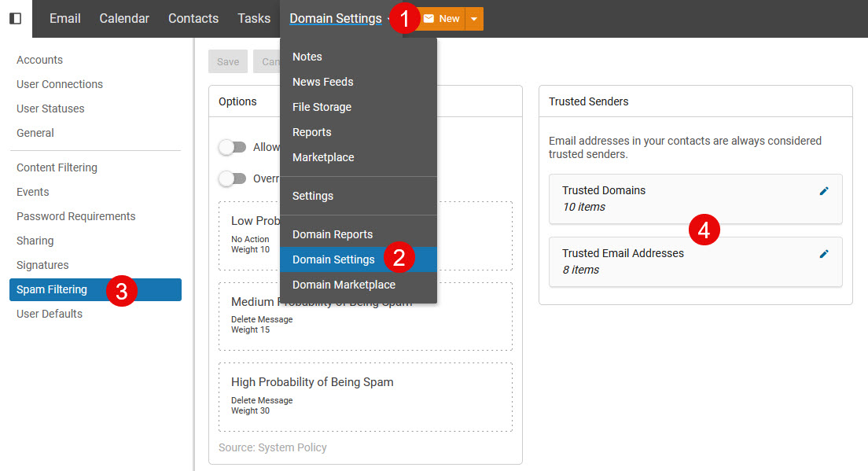Edit Trusted Email Addresses pencil icon
Screen dimensions: 868x471
pos(824,254)
